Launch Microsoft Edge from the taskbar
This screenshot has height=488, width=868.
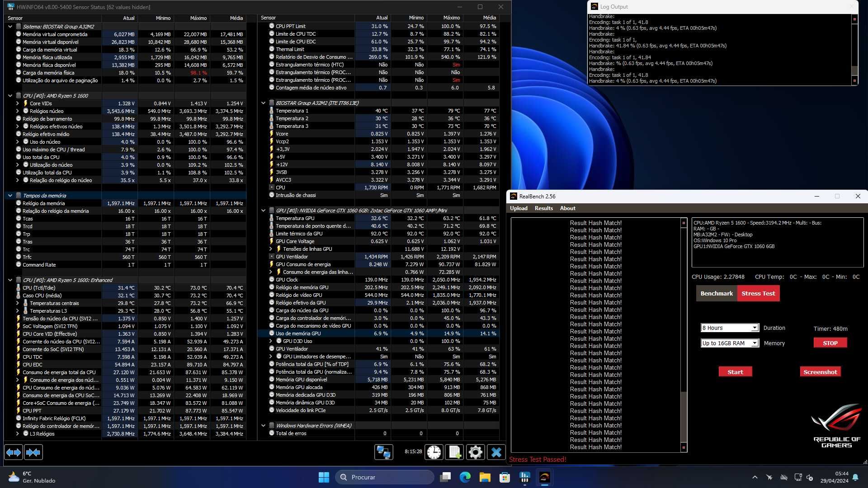point(465,477)
